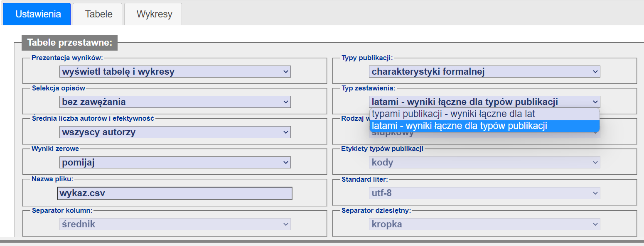The image size is (644, 246).
Task: Expand the Wyniki zerowe dropdown
Action: (175, 163)
